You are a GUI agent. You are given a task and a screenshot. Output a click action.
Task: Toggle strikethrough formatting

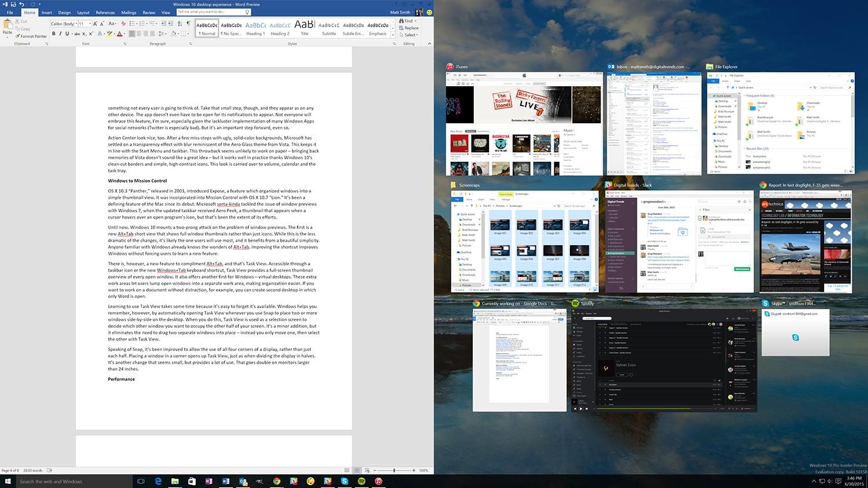(77, 34)
